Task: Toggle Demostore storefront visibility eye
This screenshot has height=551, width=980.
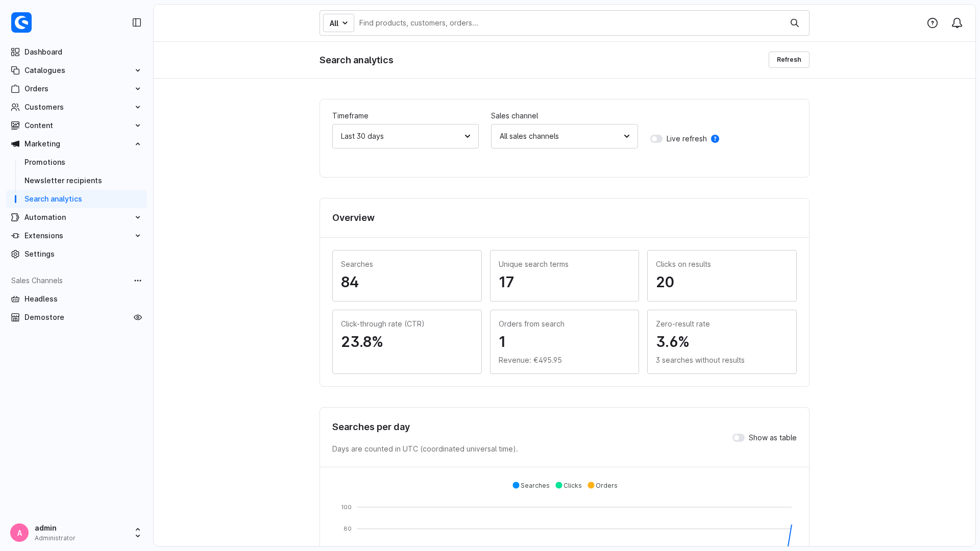Action: (138, 317)
